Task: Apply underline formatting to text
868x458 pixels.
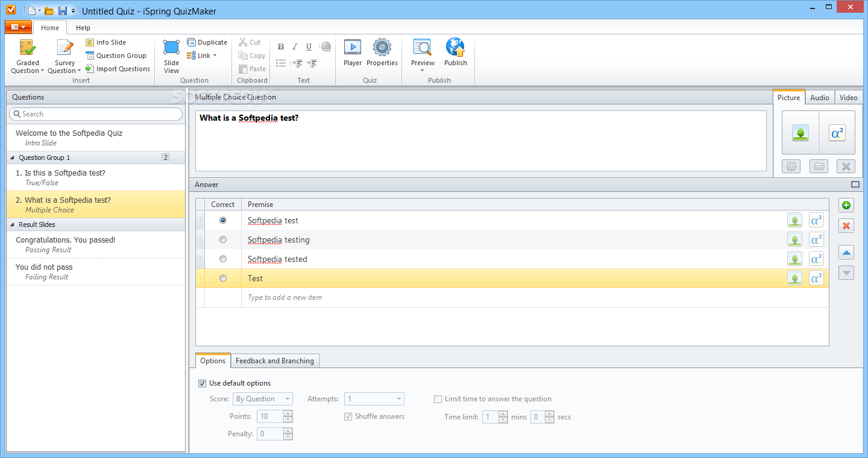Action: point(309,47)
